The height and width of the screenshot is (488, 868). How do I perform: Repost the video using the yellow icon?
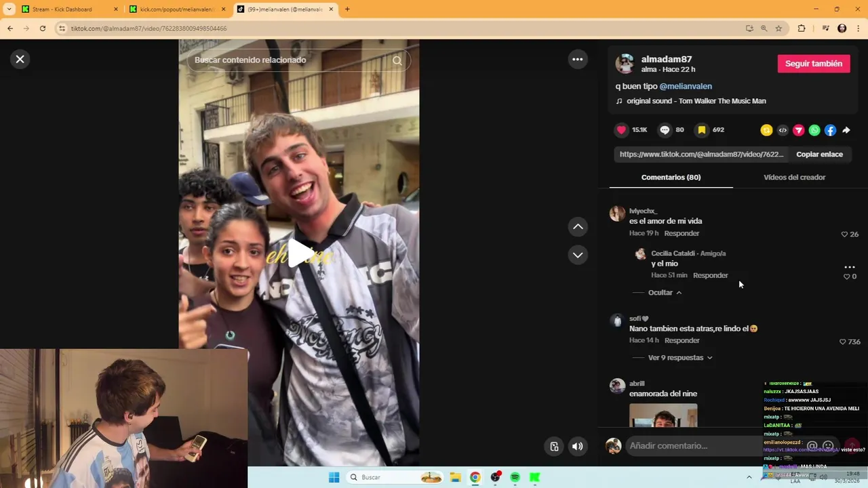tap(766, 130)
